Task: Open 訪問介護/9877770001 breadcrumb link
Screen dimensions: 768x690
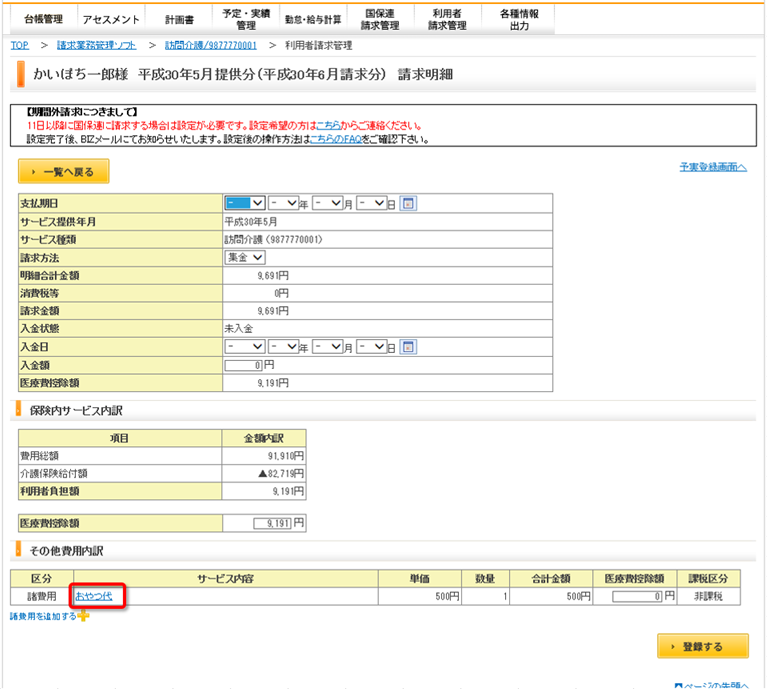Action: (211, 46)
